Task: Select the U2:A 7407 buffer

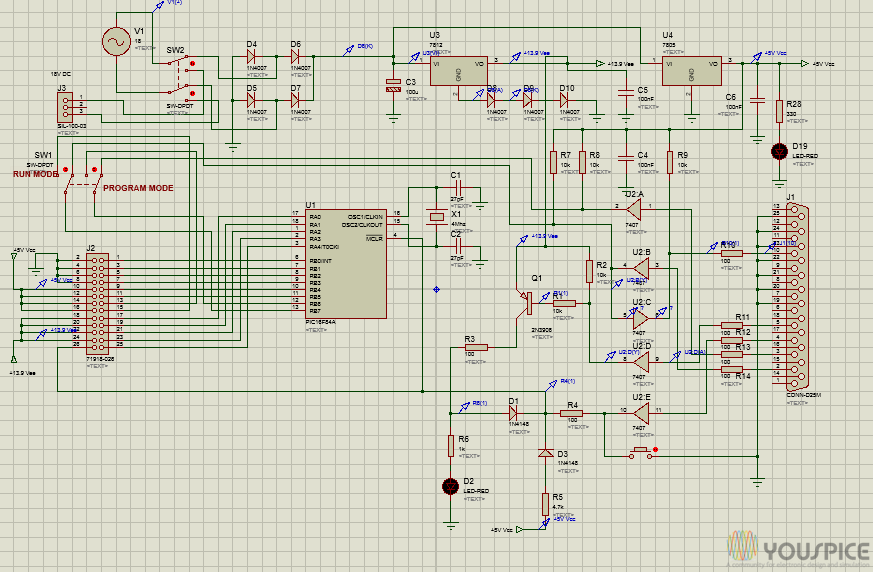Action: coord(634,209)
